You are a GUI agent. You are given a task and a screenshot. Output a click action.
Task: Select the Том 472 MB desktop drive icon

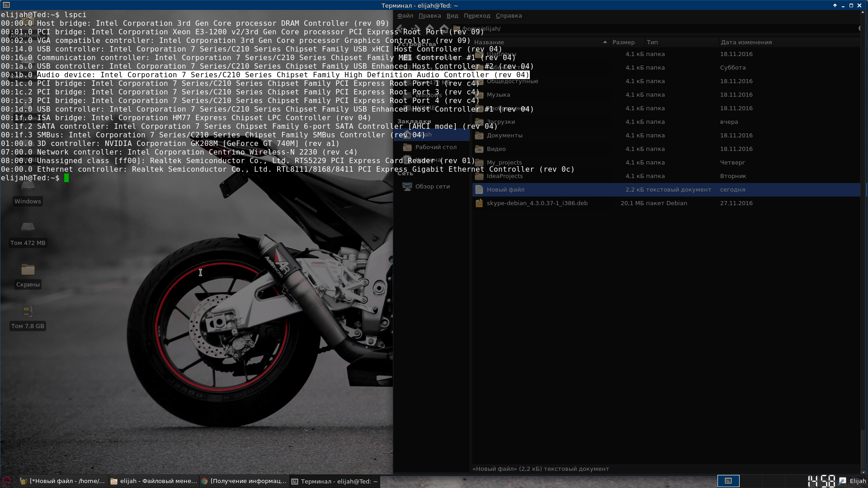(x=28, y=226)
